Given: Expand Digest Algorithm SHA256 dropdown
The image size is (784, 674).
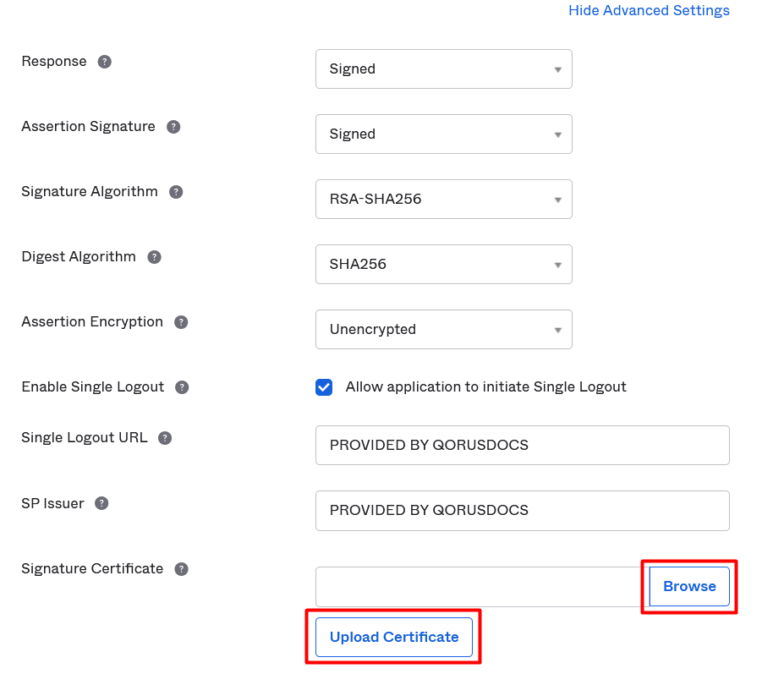Looking at the screenshot, I should tap(443, 265).
